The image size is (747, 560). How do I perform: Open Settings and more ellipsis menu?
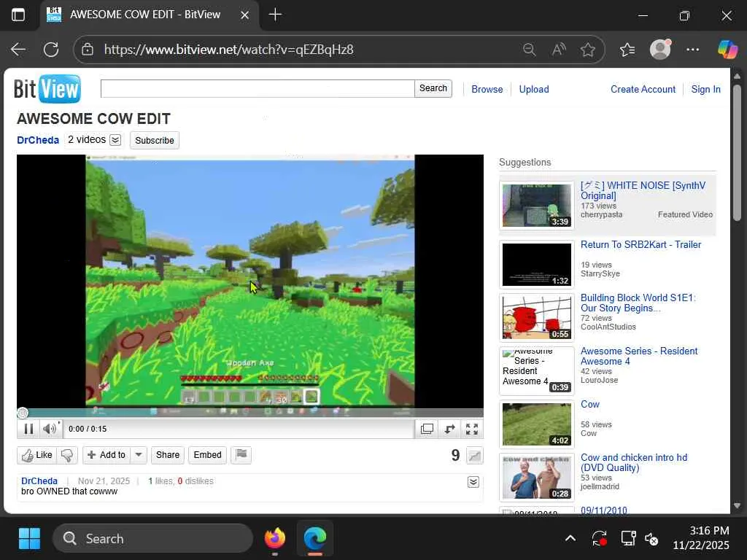pyautogui.click(x=693, y=49)
